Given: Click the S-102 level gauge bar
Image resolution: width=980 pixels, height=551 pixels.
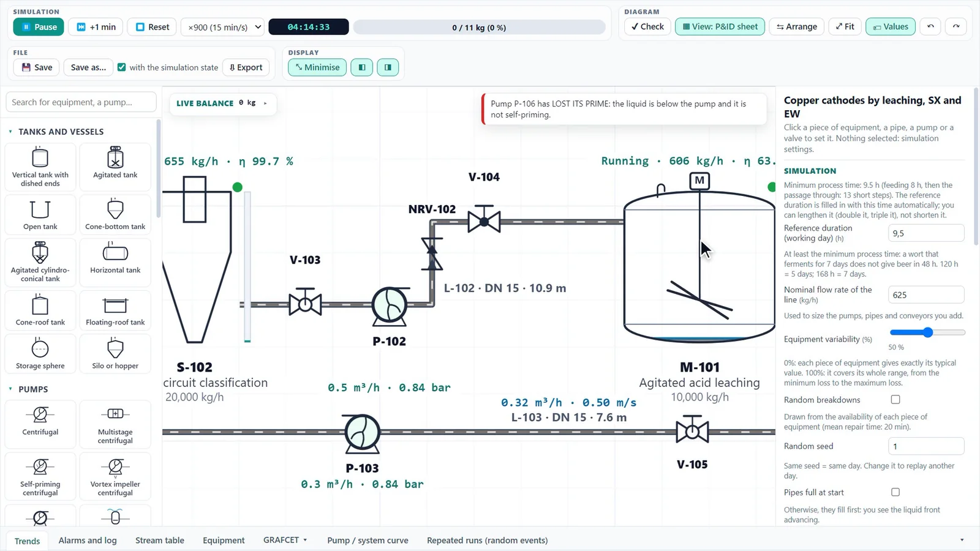Looking at the screenshot, I should pyautogui.click(x=247, y=267).
